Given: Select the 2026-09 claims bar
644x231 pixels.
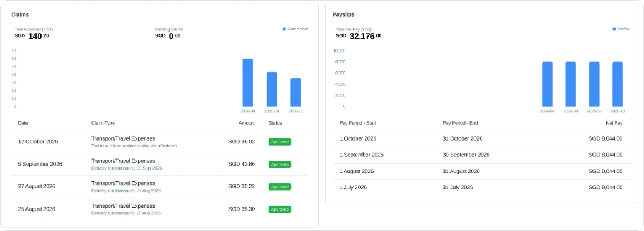Looking at the screenshot, I should point(272,89).
